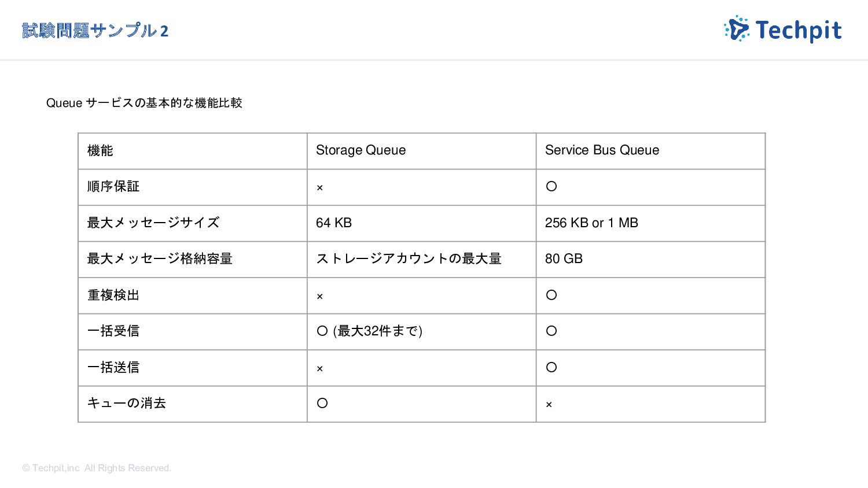Click the Techpit copyright footer text

coord(97,468)
